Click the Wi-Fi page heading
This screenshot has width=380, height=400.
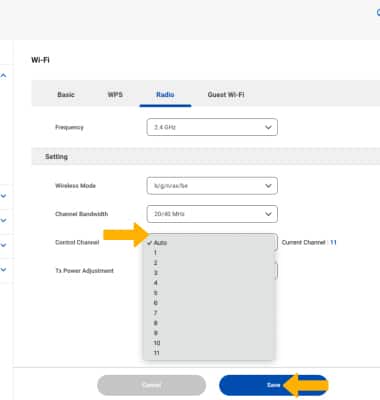tap(40, 60)
